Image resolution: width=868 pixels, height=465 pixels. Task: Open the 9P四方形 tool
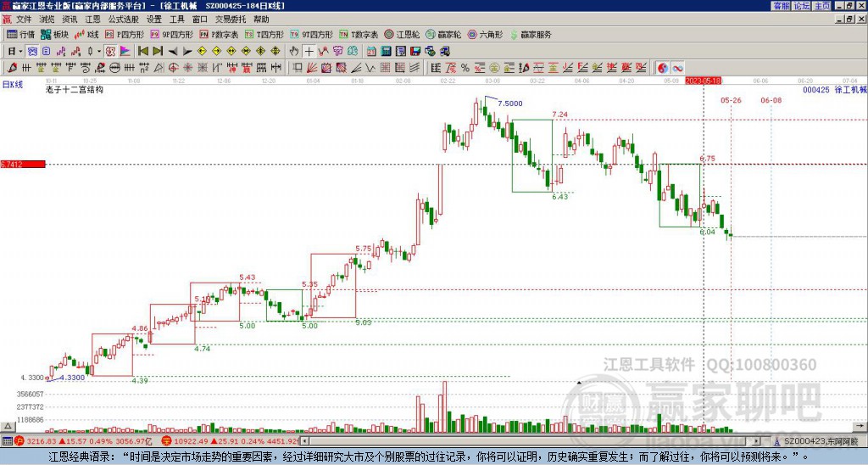coord(171,34)
